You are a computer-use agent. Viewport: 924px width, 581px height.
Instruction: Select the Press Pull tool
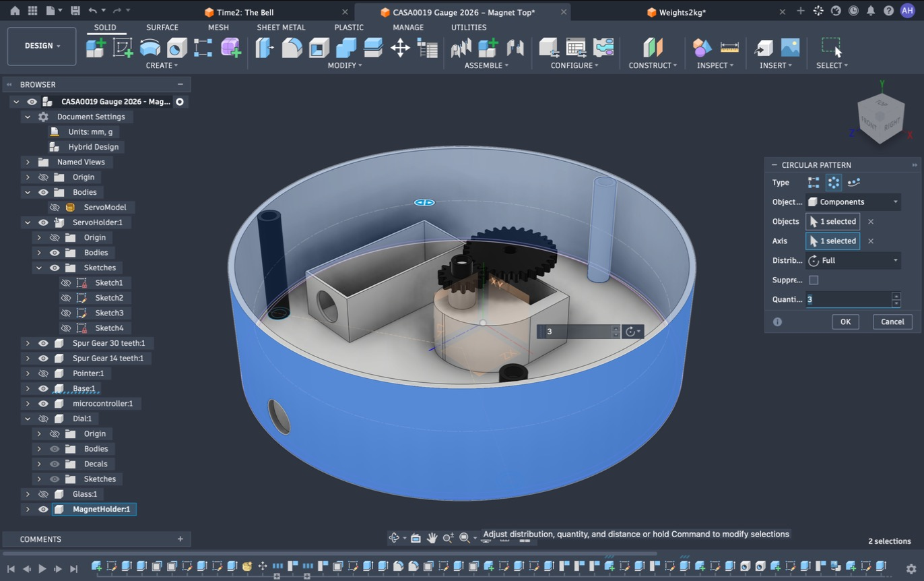pos(265,48)
